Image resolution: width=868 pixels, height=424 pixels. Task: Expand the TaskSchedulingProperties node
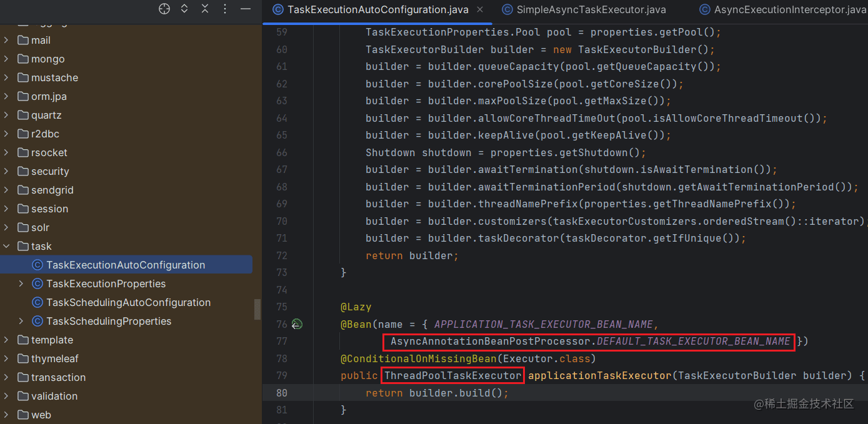click(21, 321)
